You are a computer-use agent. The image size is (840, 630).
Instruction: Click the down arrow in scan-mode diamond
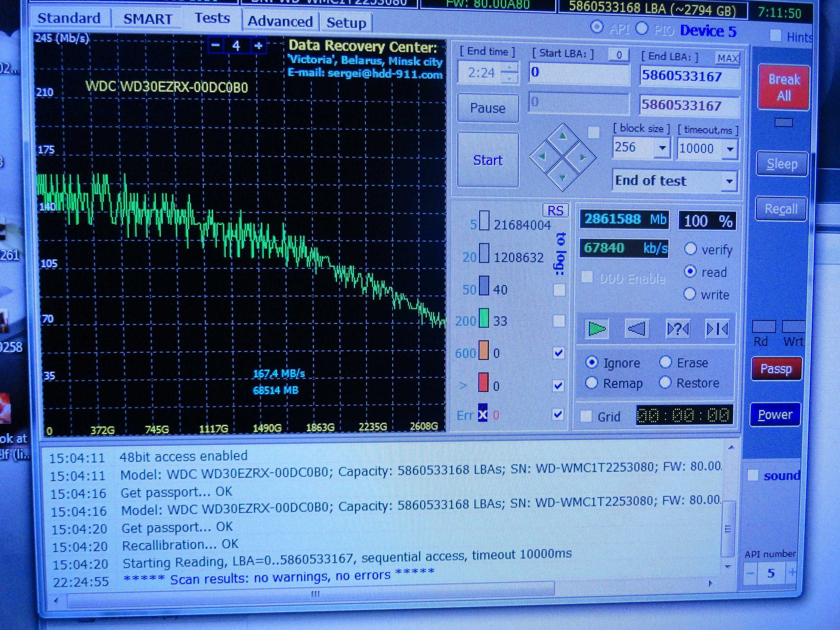pyautogui.click(x=563, y=177)
